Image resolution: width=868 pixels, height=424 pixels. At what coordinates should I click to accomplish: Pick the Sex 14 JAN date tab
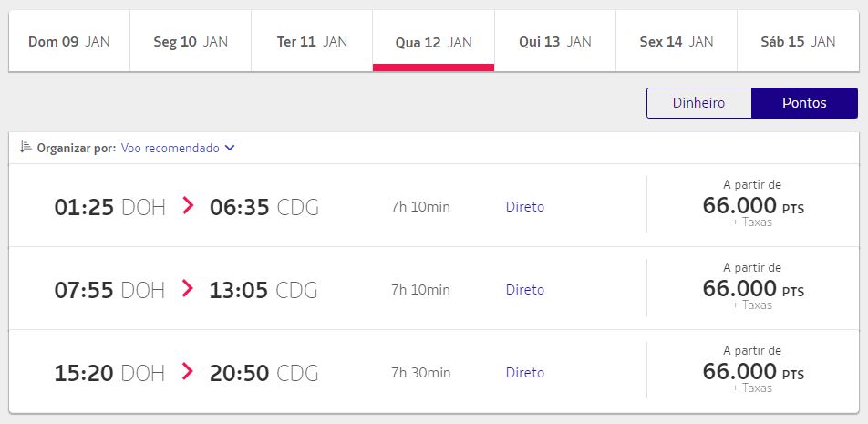tap(677, 41)
